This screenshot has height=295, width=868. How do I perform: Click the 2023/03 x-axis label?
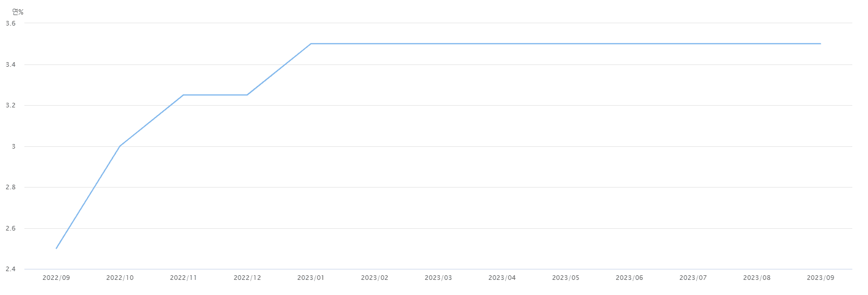(438, 278)
